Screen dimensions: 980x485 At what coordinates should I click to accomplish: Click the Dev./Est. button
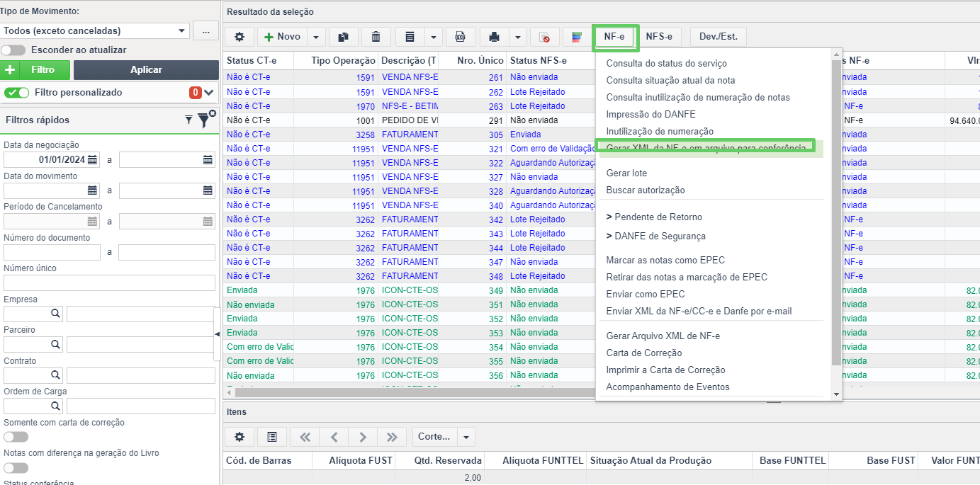pyautogui.click(x=718, y=37)
